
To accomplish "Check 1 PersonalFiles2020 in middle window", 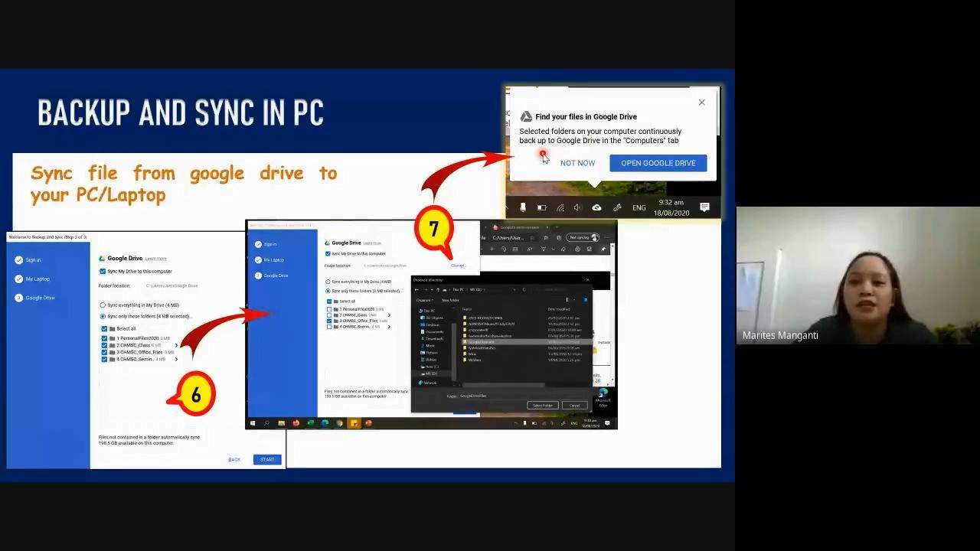I will (329, 309).
